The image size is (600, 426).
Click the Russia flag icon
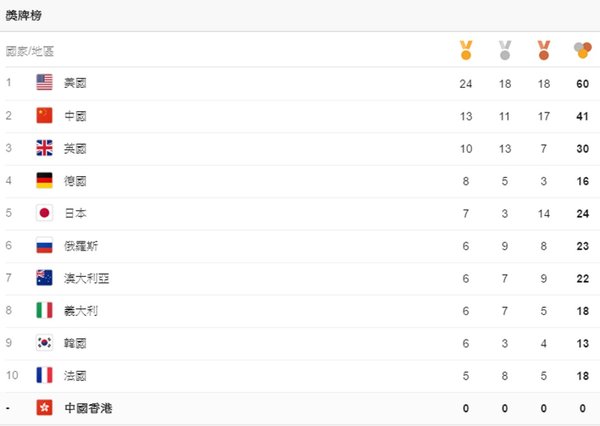pyautogui.click(x=44, y=245)
